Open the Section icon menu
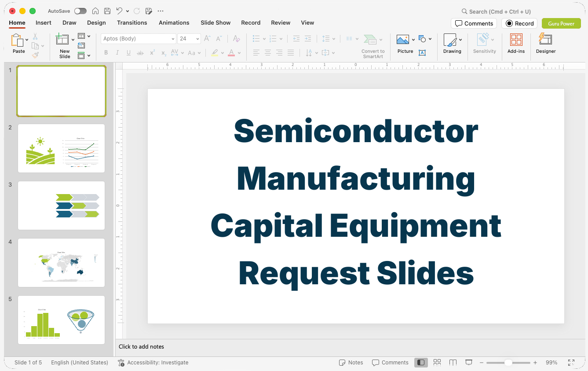 coord(81,55)
